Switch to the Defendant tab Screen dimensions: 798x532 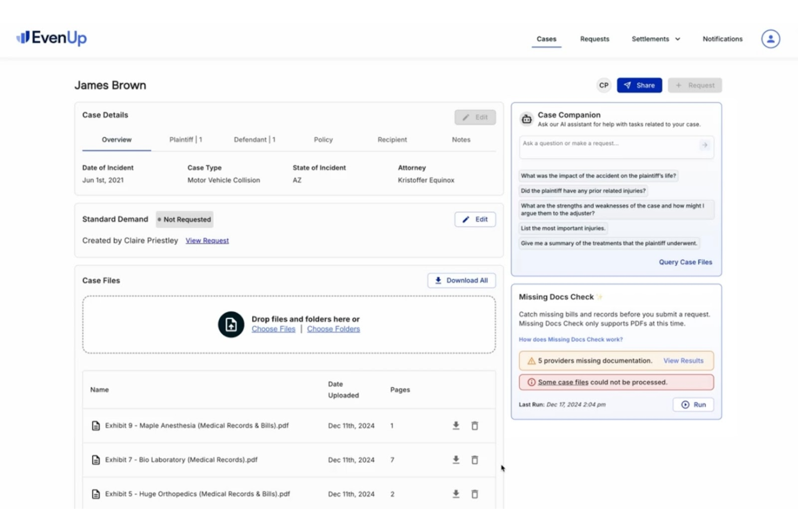point(254,140)
